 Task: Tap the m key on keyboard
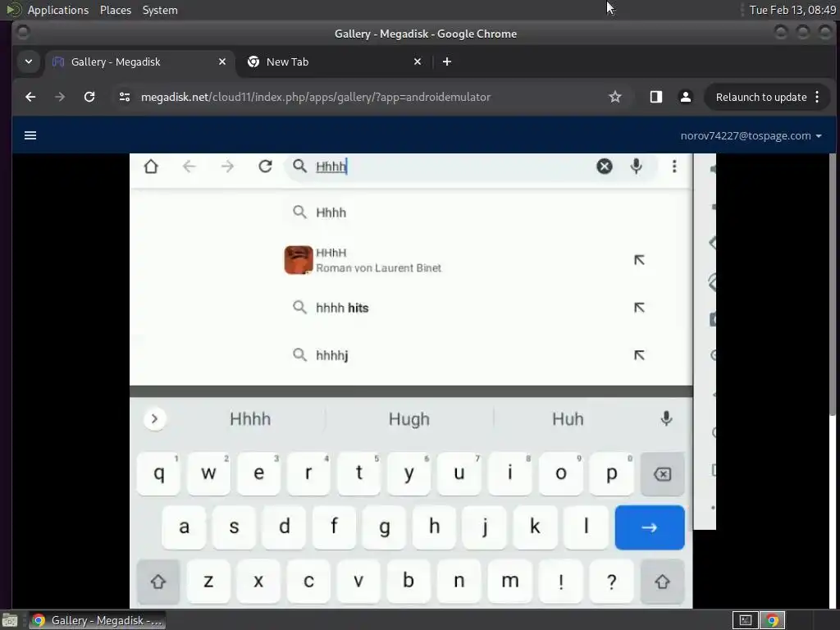(x=510, y=582)
